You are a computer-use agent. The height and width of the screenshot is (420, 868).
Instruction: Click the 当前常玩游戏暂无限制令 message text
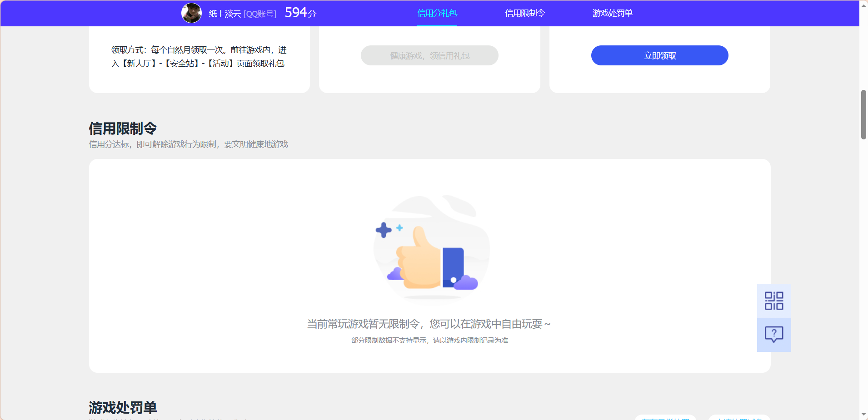[429, 324]
